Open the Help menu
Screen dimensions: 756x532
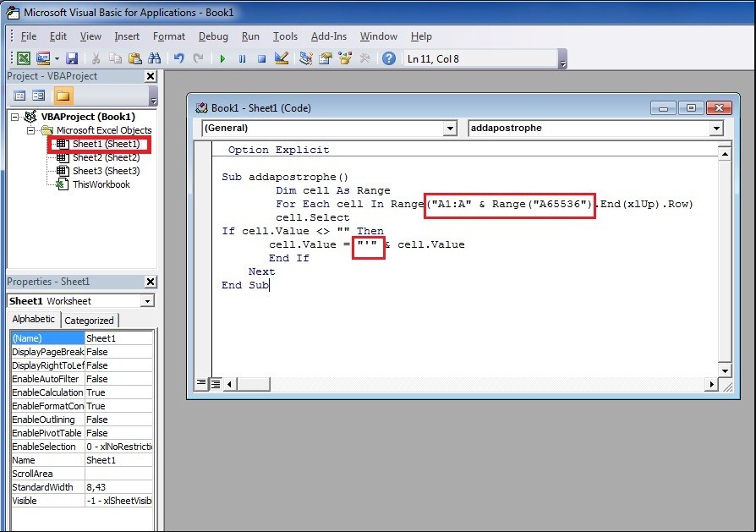[x=421, y=36]
